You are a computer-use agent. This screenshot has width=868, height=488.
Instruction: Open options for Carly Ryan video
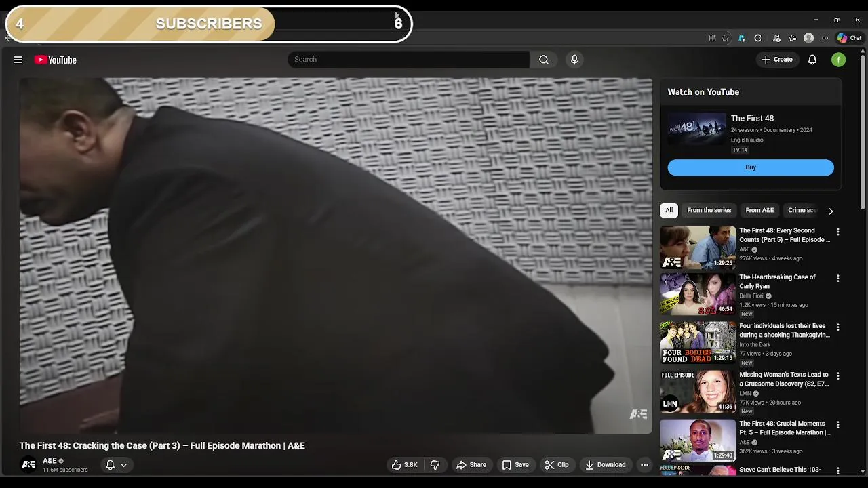pyautogui.click(x=837, y=279)
